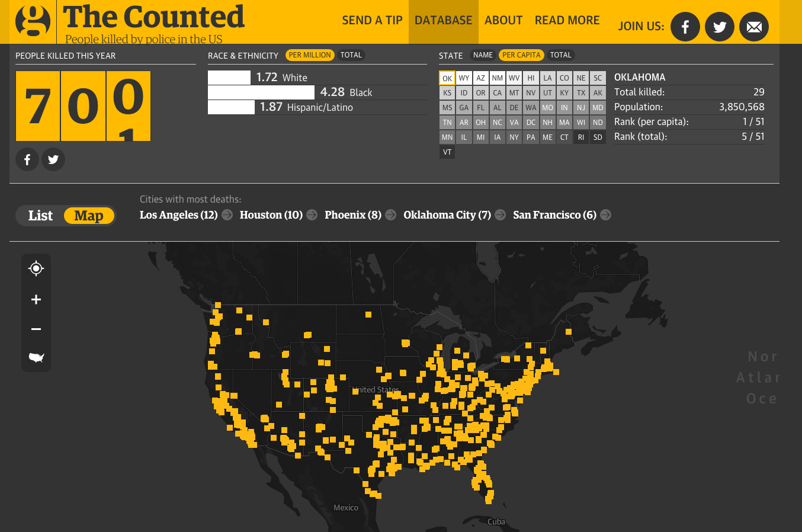
Task: Click Send a Tip link
Action: pos(372,21)
